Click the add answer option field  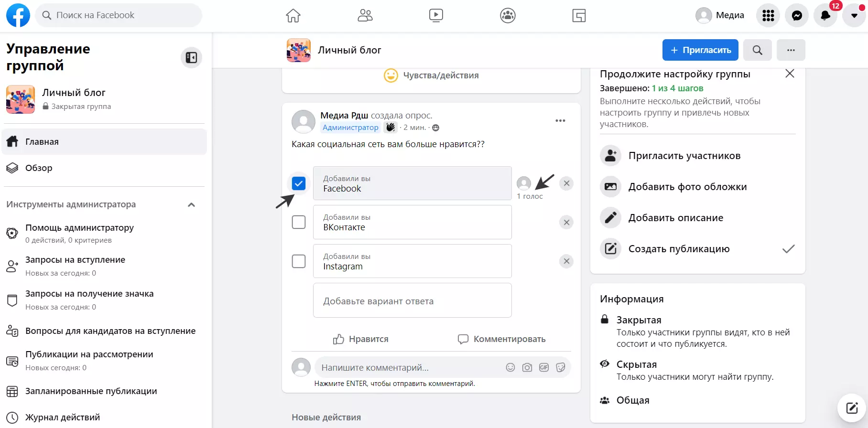click(412, 300)
